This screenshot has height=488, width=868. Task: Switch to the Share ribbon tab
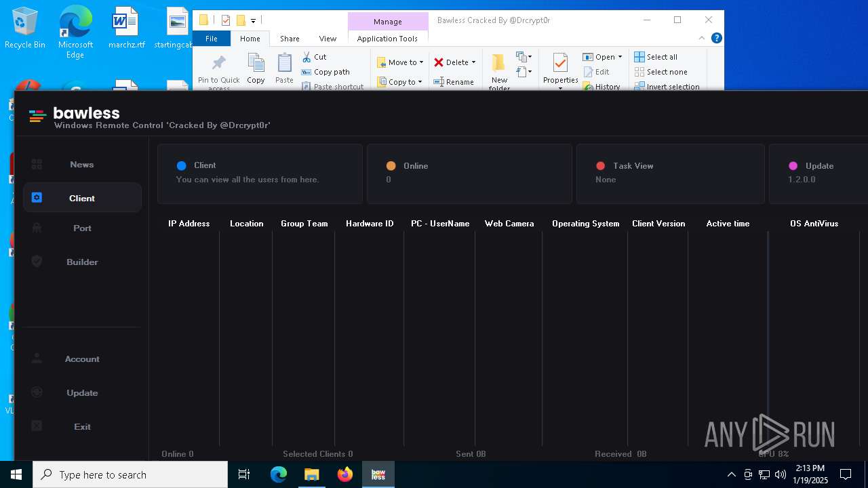click(x=290, y=39)
